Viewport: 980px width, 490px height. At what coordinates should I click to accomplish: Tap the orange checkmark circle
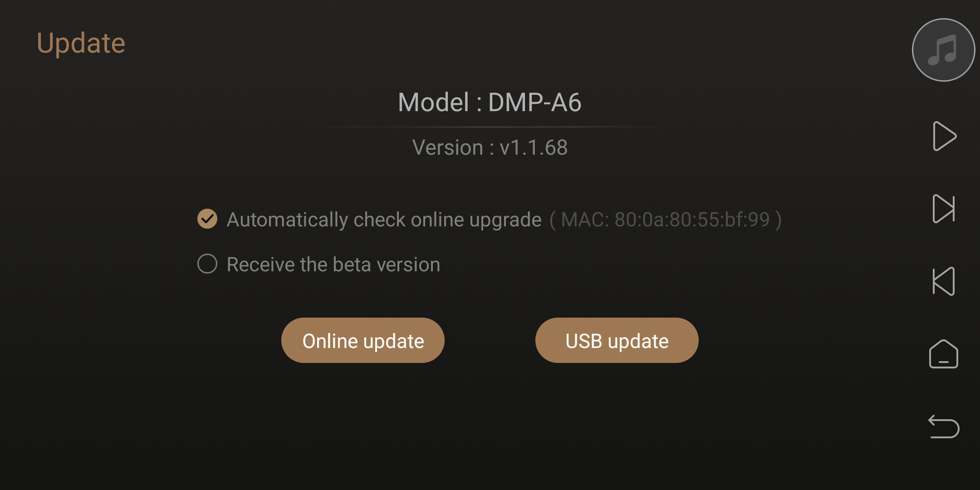[x=207, y=219]
